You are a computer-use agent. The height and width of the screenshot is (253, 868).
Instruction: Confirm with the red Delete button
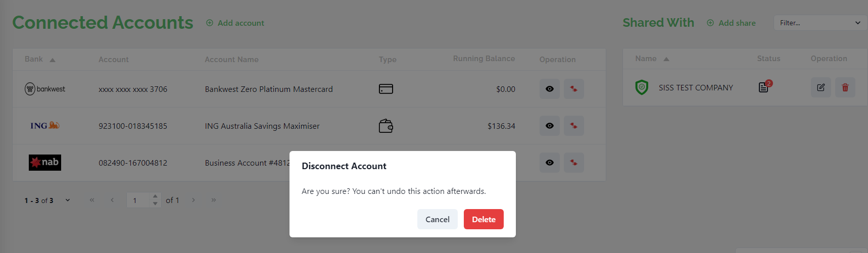[484, 219]
